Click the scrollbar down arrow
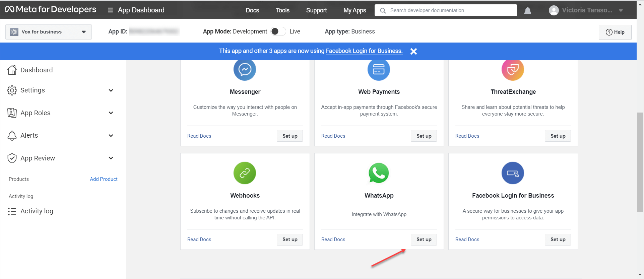 tap(640, 275)
